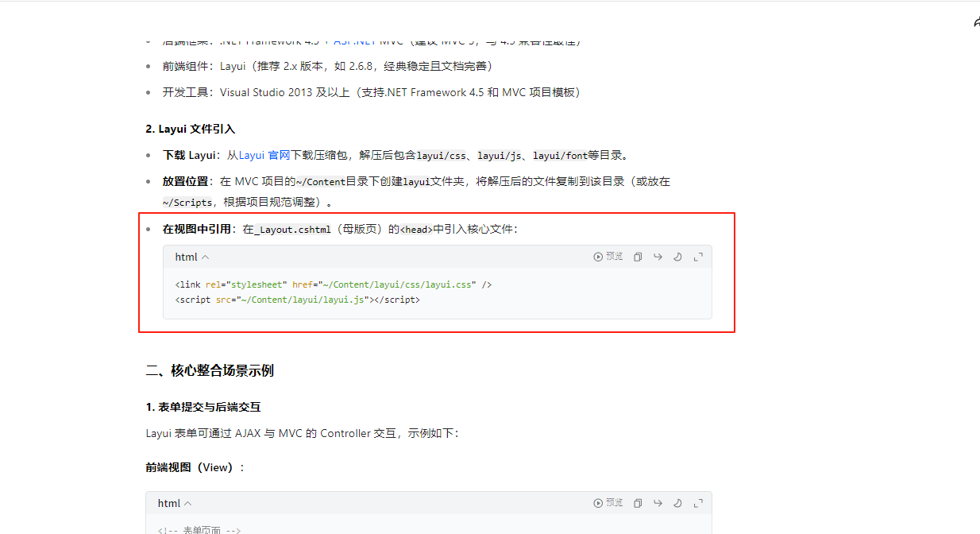This screenshot has width=980, height=534.
Task: Expand the layui.css code block to fullscreen
Action: tap(699, 257)
